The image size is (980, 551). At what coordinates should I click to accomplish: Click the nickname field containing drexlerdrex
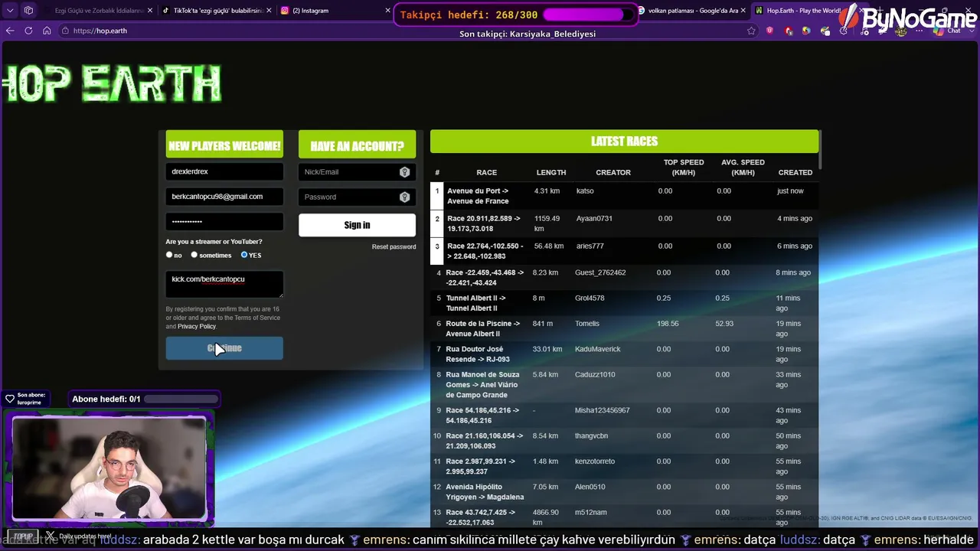point(224,172)
